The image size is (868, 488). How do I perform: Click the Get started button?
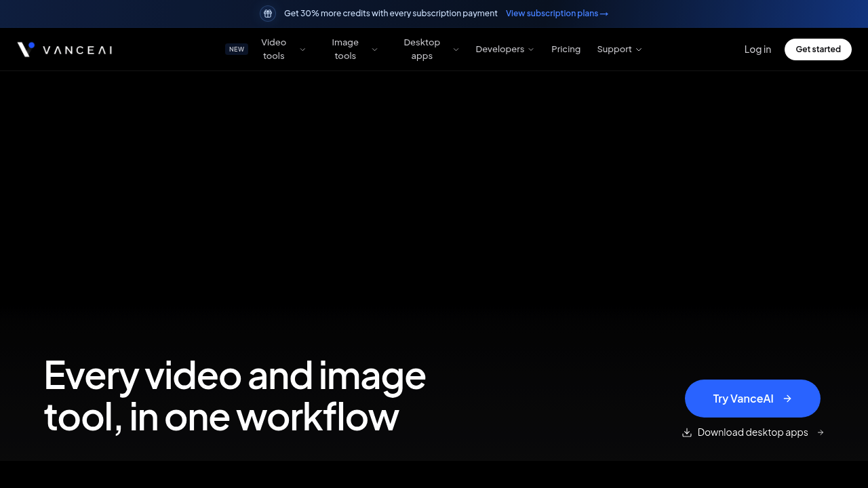tap(818, 49)
